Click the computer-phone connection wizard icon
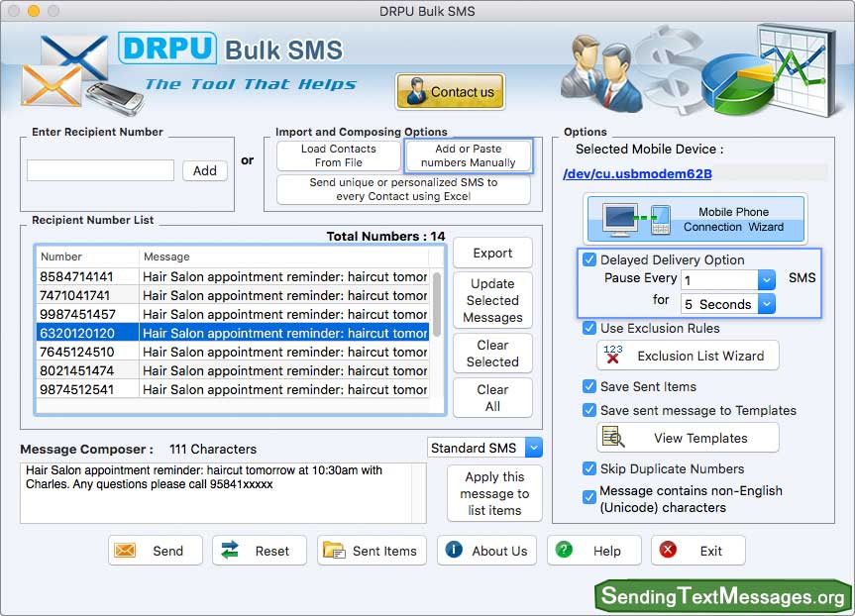 [x=636, y=219]
